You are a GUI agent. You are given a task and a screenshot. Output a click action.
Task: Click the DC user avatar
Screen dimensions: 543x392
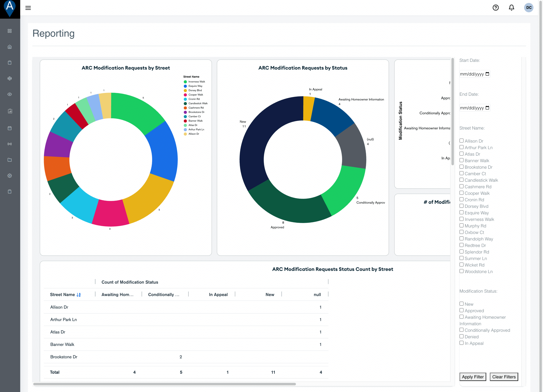point(528,8)
